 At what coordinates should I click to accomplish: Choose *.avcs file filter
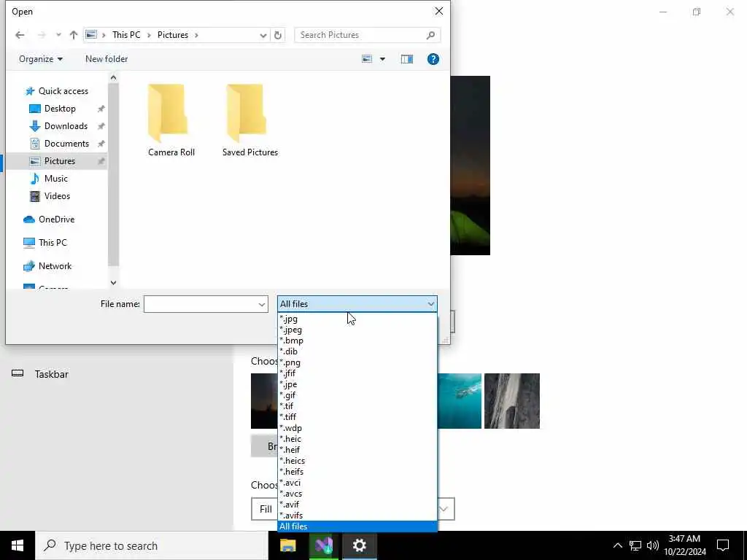[x=357, y=494]
